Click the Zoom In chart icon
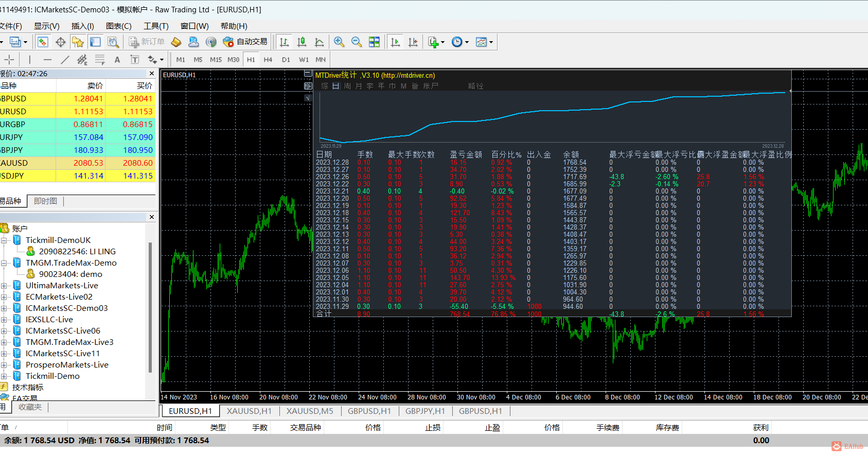The image size is (868, 454). (x=339, y=42)
